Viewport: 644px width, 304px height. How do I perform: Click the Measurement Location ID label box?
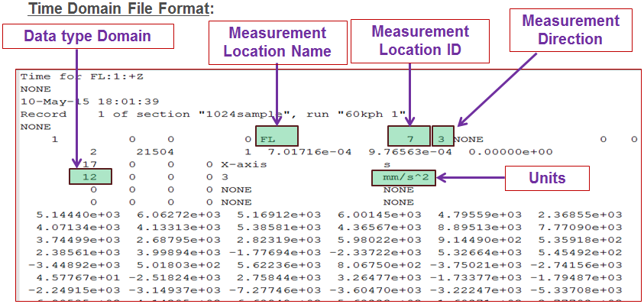tap(419, 41)
